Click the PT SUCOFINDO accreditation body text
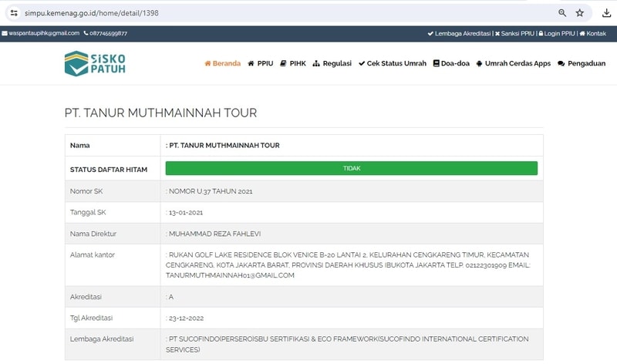 pyautogui.click(x=347, y=344)
